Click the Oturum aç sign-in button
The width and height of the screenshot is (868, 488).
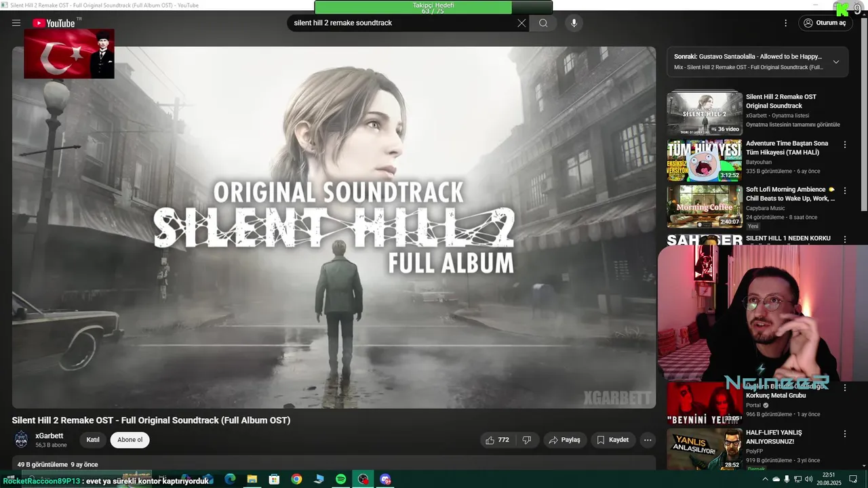(x=825, y=23)
